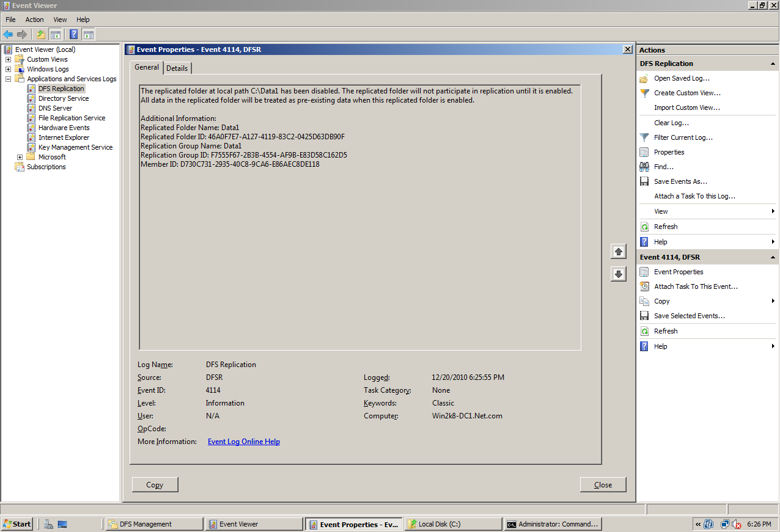The image size is (780, 532).
Task: Collapse Applications and Services Logs node
Action: click(x=8, y=79)
